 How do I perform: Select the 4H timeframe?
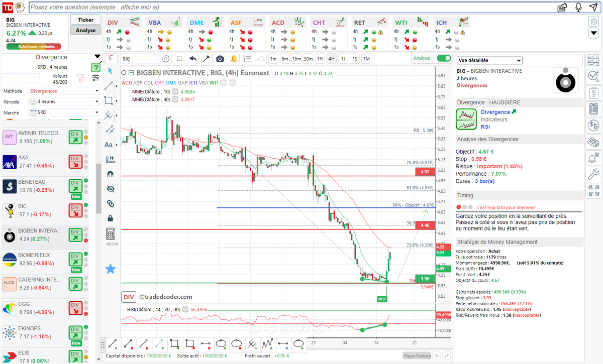[x=331, y=58]
